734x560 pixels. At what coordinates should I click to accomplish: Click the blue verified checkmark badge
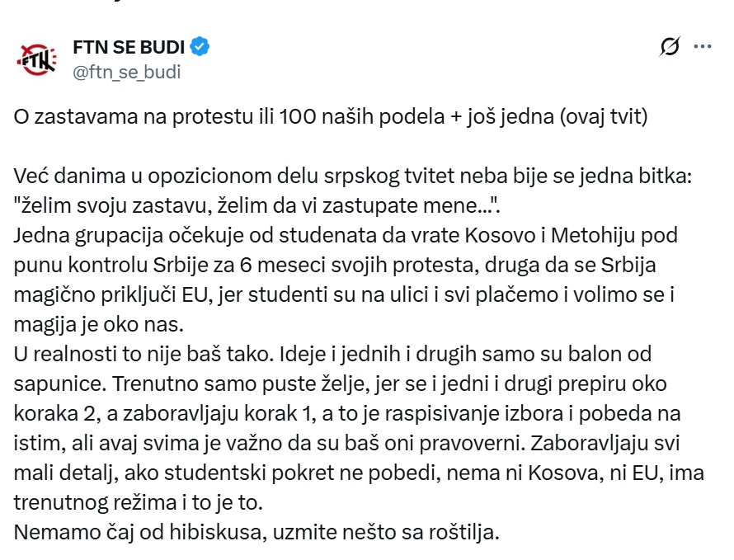[x=200, y=45]
